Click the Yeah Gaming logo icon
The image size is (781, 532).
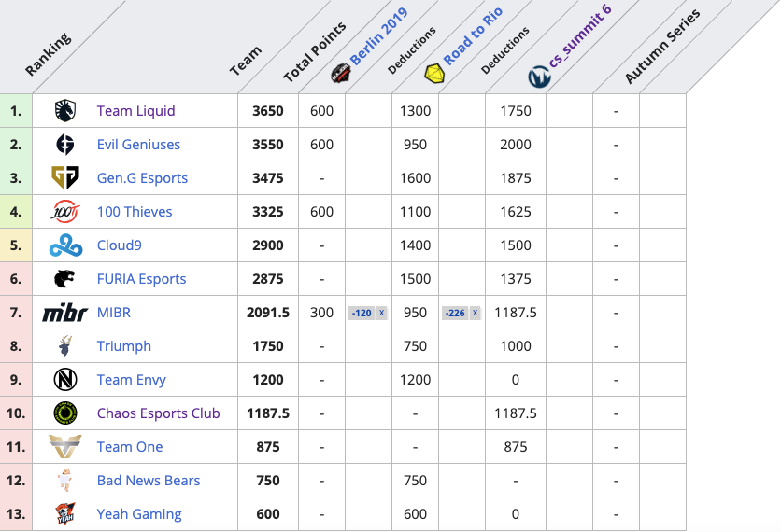(65, 513)
